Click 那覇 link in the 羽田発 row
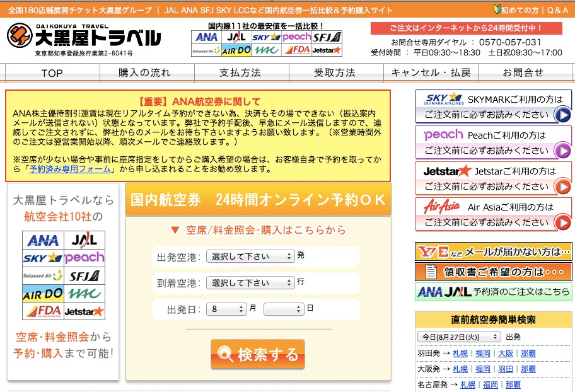575x392 pixels. 528,353
